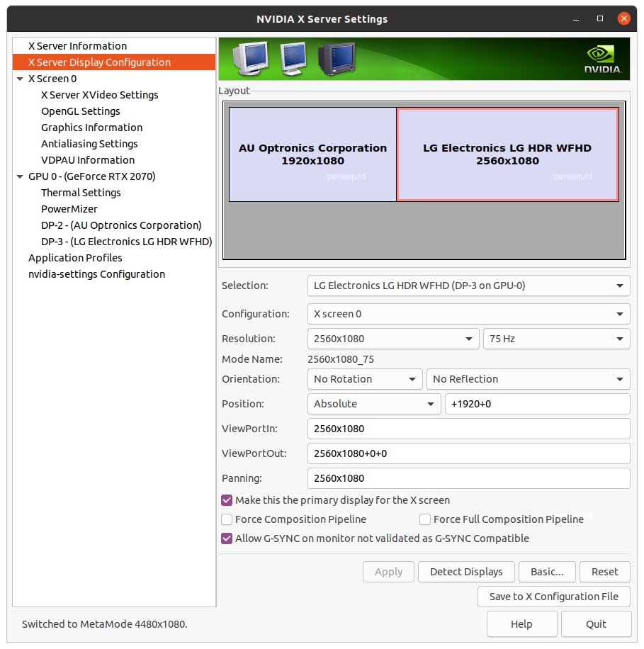Open Thermal Settings page
The image size is (644, 649).
pyautogui.click(x=81, y=193)
